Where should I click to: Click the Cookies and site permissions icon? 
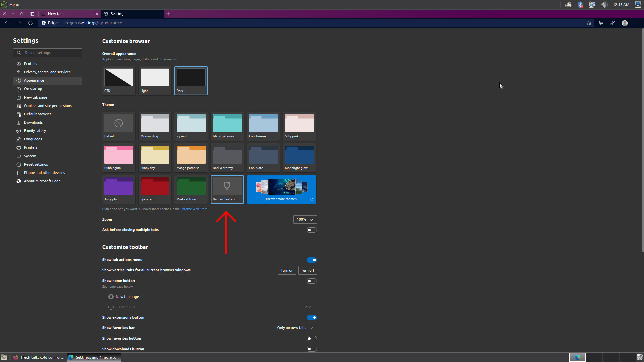coord(19,106)
